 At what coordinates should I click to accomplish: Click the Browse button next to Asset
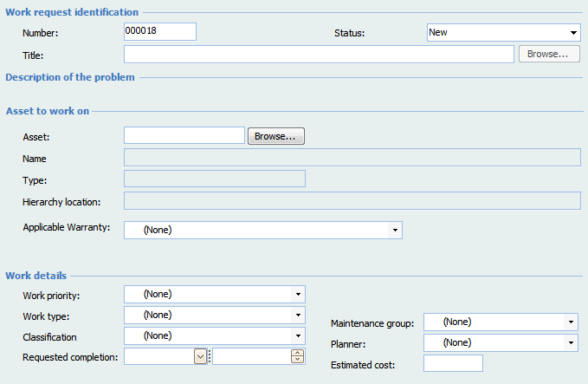point(276,137)
